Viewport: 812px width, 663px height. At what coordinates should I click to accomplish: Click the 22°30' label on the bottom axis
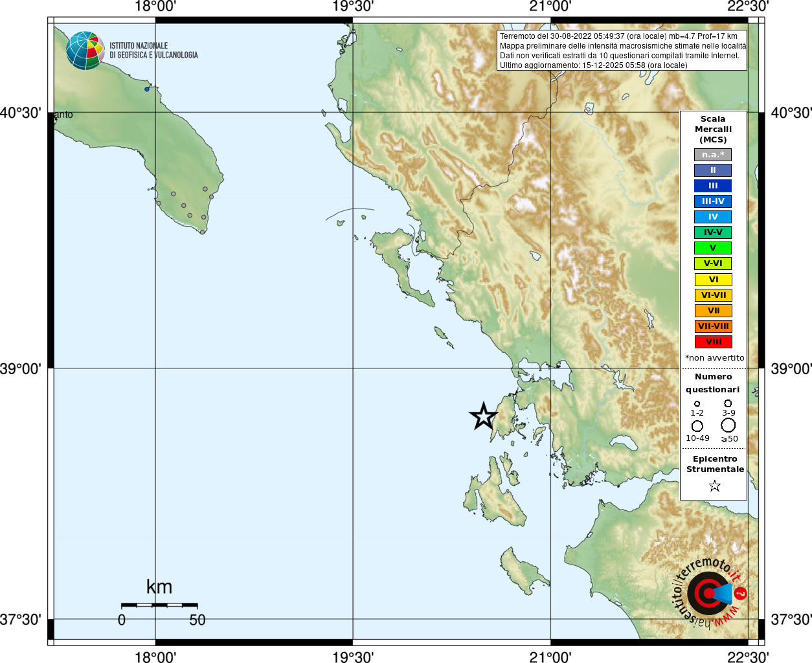point(748,657)
